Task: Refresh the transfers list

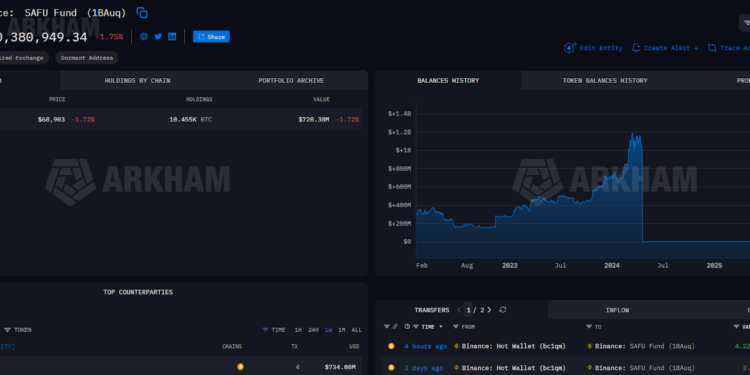Action: coord(503,310)
